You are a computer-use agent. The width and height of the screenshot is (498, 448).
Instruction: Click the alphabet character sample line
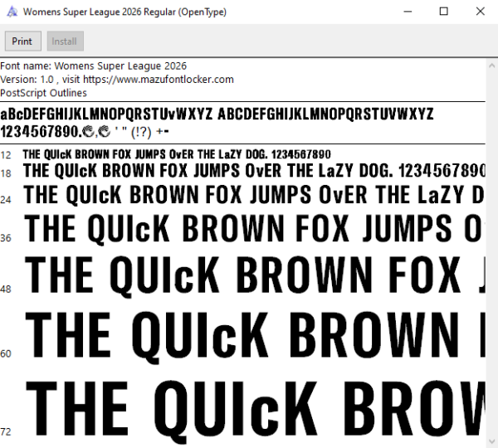click(x=217, y=114)
